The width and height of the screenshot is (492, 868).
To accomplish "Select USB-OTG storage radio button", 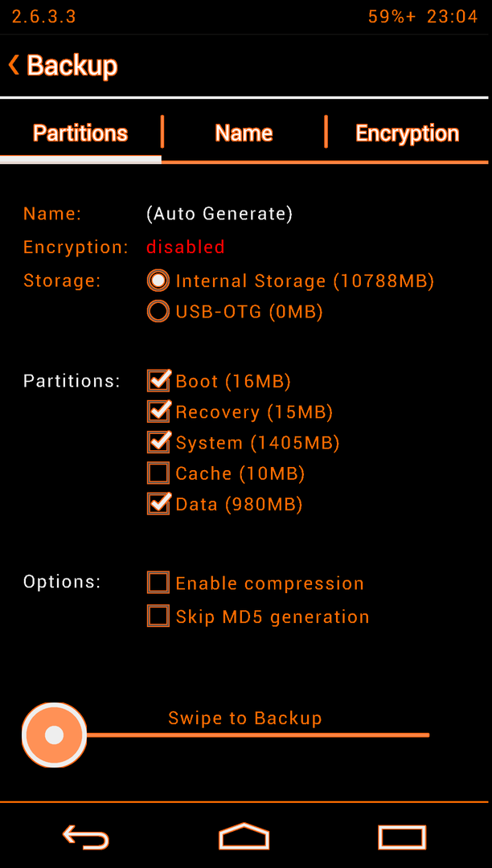I will pos(158,312).
